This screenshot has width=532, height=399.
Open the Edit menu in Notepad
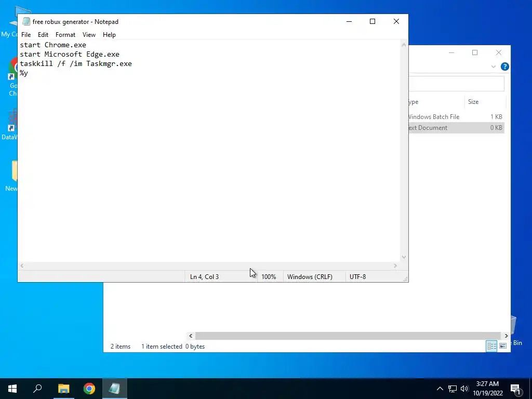click(43, 35)
